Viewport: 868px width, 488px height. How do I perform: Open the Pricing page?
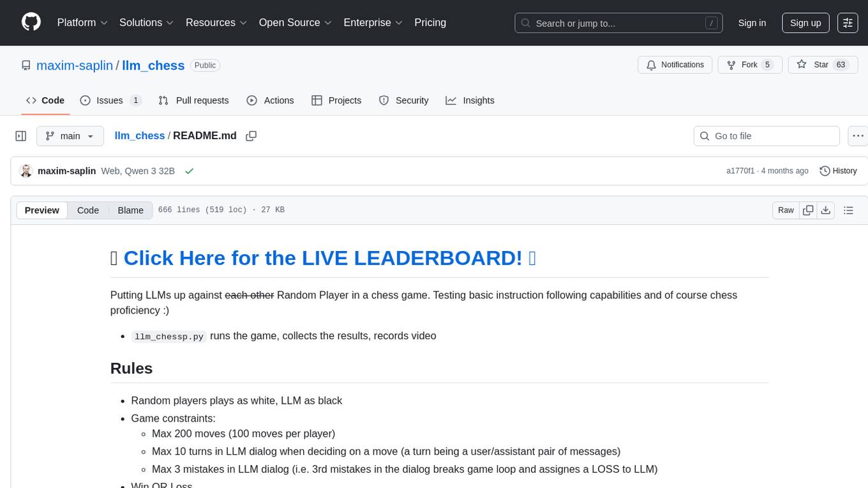(430, 22)
